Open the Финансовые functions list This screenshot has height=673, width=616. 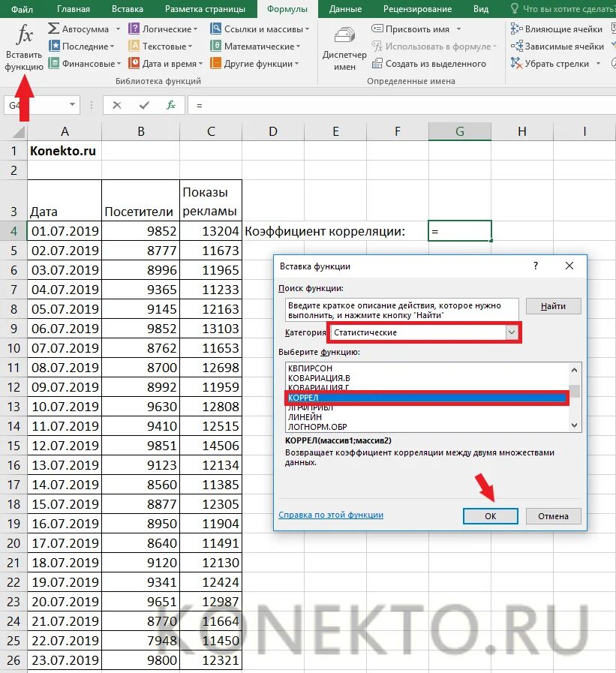pos(85,64)
